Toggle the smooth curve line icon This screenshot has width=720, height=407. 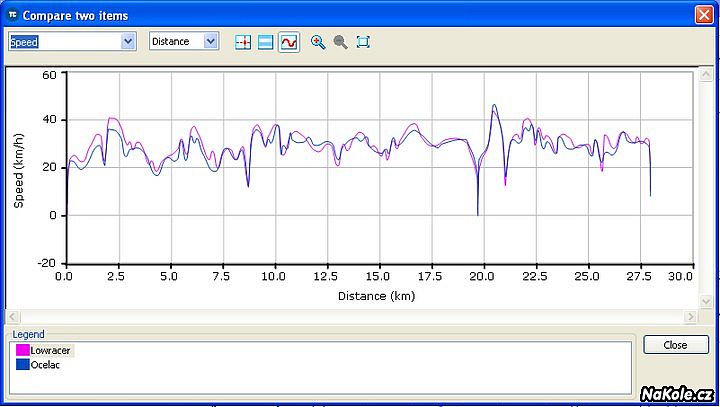click(288, 42)
